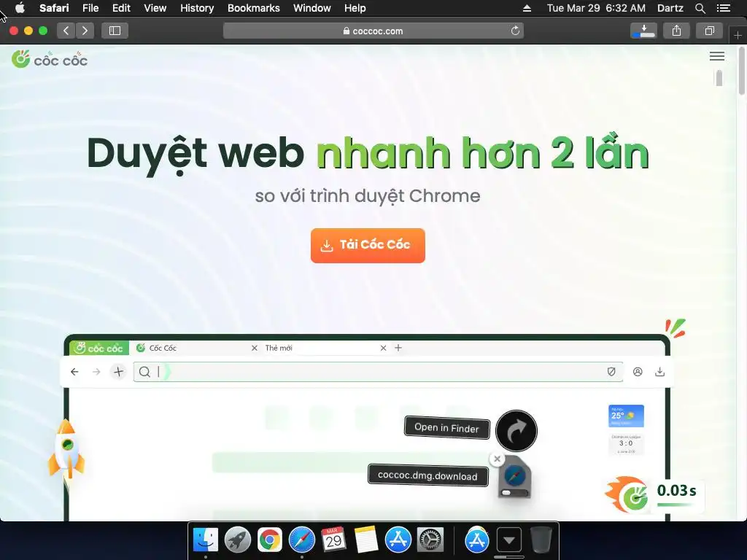Open the Edit menu
This screenshot has height=560, width=747.
121,8
